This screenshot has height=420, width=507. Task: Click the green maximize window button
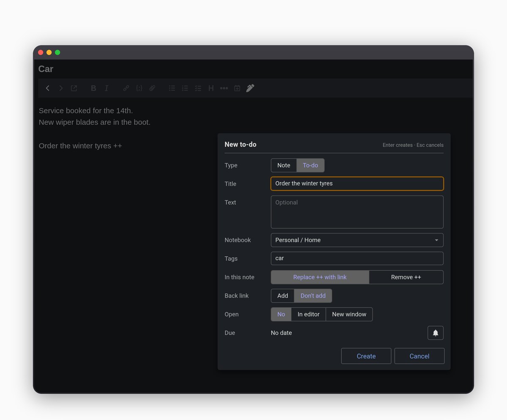coord(57,52)
